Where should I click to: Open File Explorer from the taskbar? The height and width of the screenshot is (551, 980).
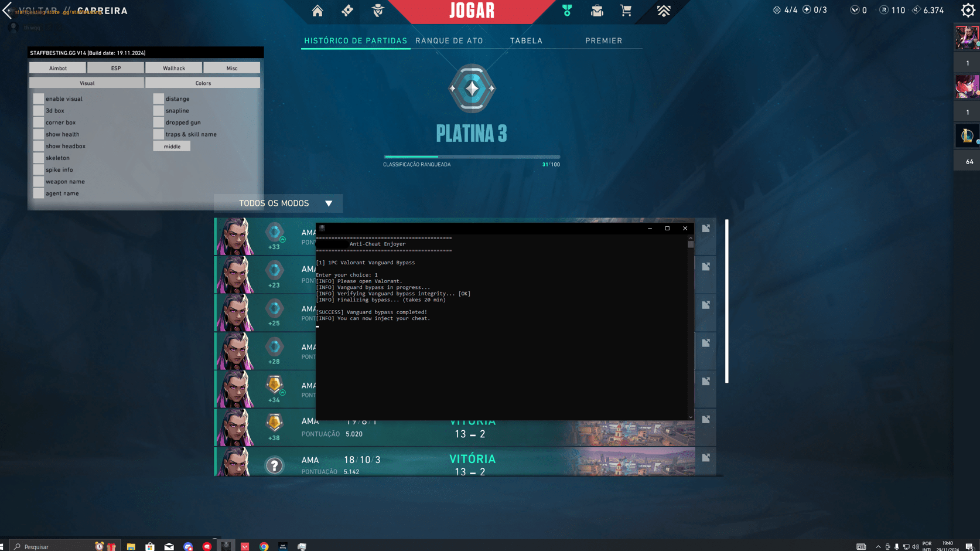point(131,546)
